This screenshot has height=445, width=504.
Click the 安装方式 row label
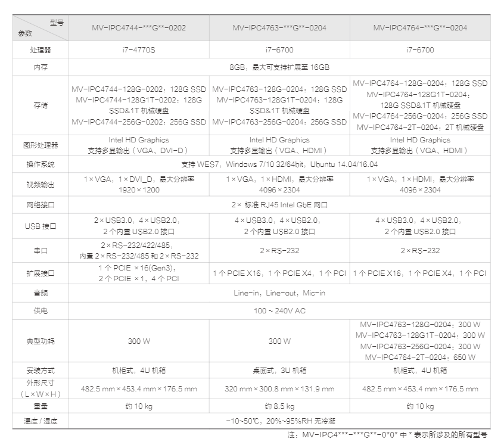click(41, 371)
